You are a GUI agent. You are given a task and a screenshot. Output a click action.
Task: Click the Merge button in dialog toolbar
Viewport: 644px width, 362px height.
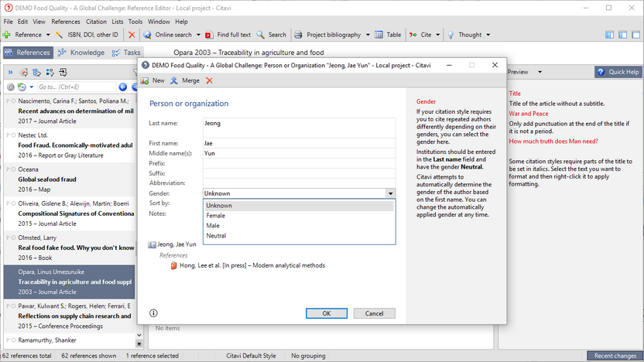click(185, 81)
